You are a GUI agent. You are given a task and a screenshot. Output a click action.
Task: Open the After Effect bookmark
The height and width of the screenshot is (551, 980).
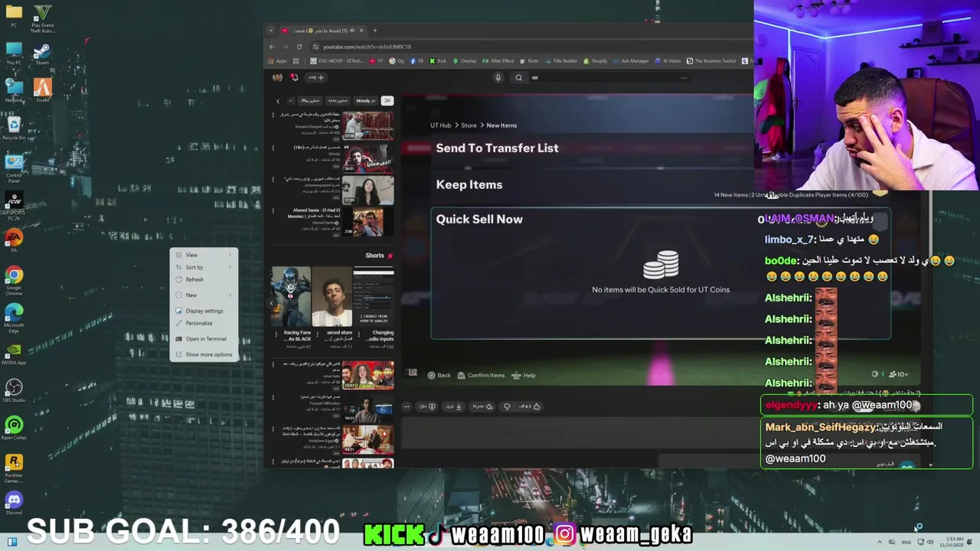(498, 61)
